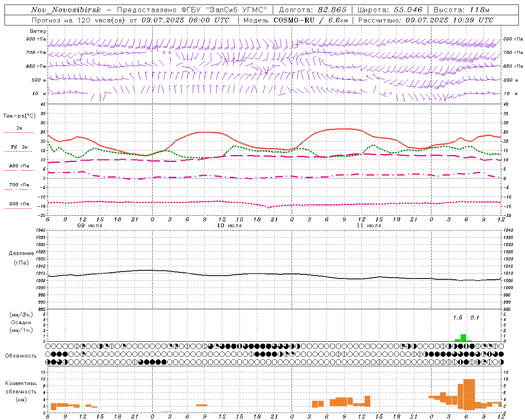Click the tallest orange convective cloud bar
Image resolution: width=525 pixels, height=420 pixels.
(x=469, y=395)
